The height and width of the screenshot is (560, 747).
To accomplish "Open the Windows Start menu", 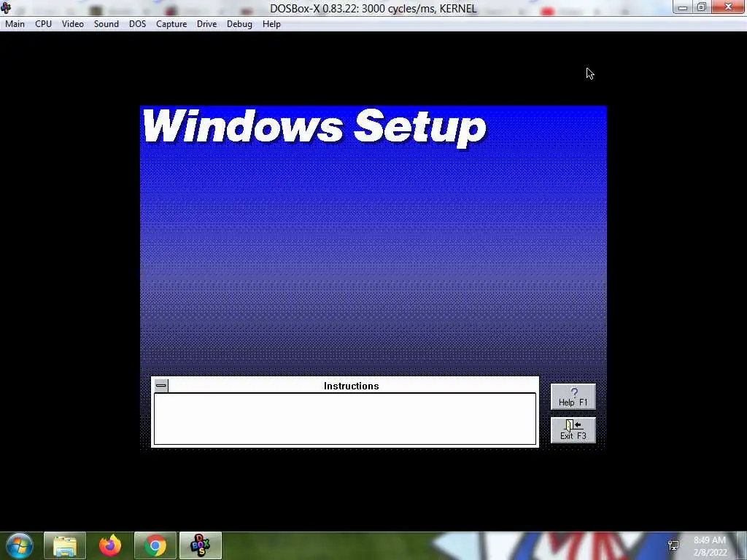I will [x=19, y=545].
